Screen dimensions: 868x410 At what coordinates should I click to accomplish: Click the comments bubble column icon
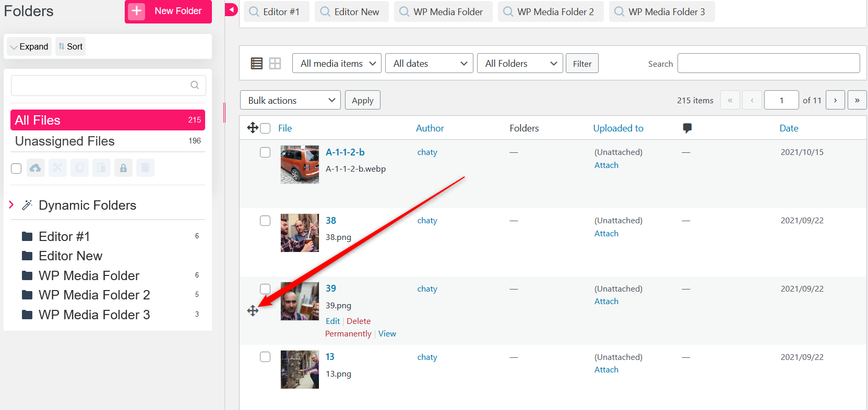pos(687,128)
